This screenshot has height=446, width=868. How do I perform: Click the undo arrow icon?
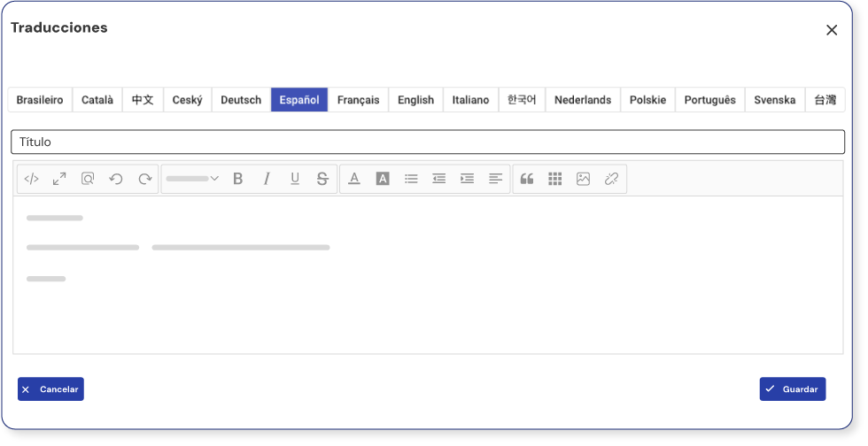pyautogui.click(x=116, y=179)
